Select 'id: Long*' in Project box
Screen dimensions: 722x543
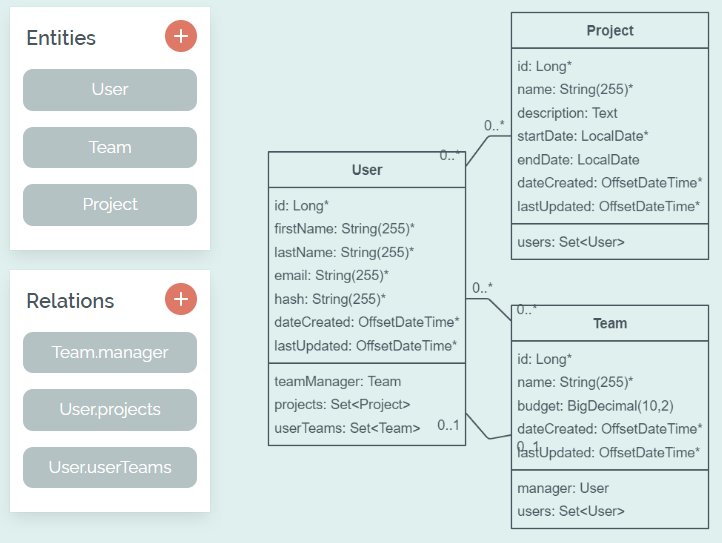coord(544,66)
